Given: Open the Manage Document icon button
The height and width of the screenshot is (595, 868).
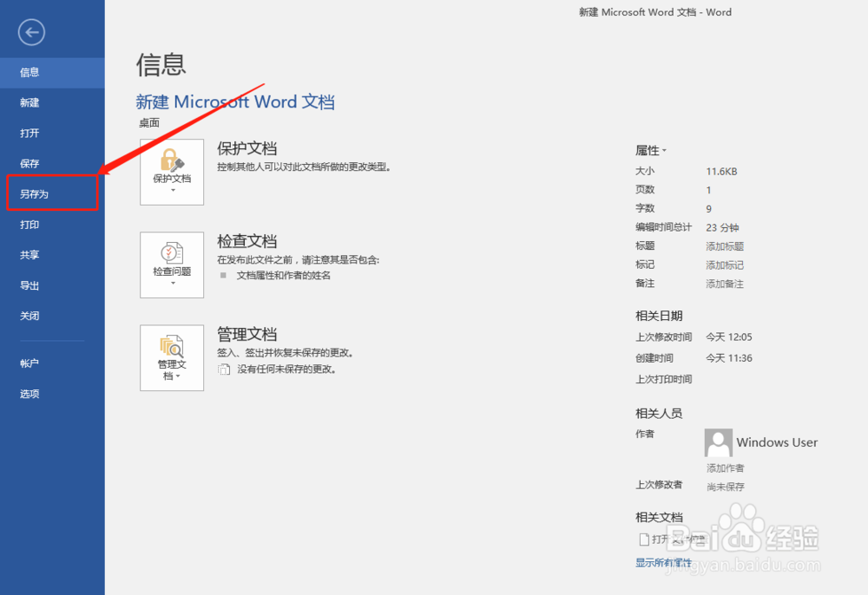Looking at the screenshot, I should (172, 357).
